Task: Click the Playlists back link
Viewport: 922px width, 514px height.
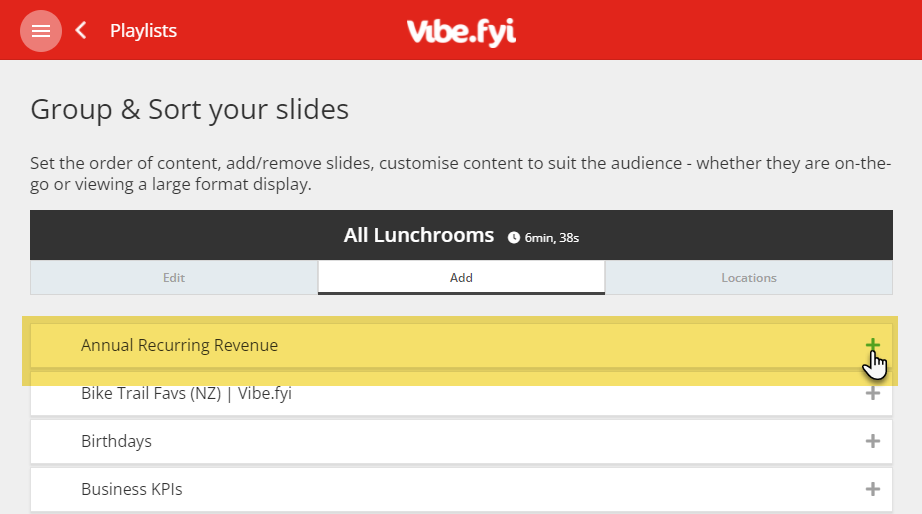Action: coord(143,31)
